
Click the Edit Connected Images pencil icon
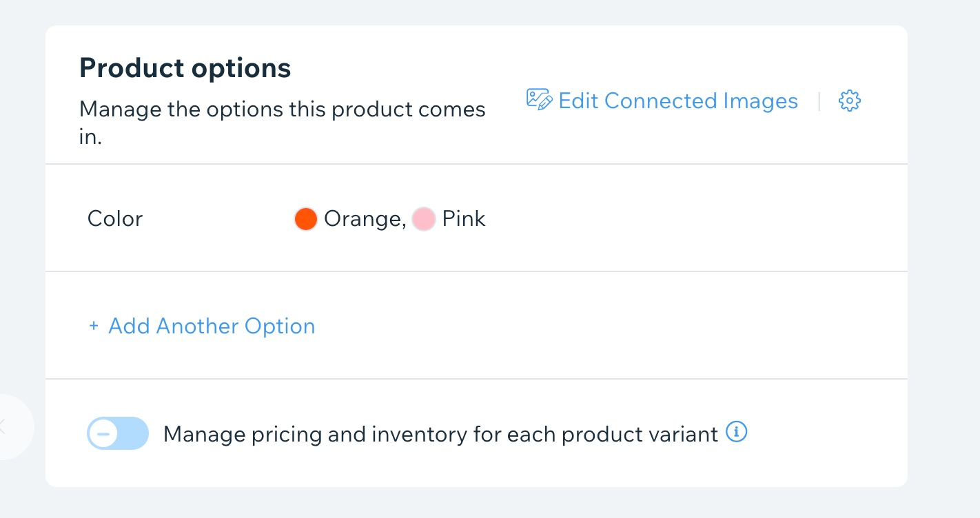tap(538, 100)
